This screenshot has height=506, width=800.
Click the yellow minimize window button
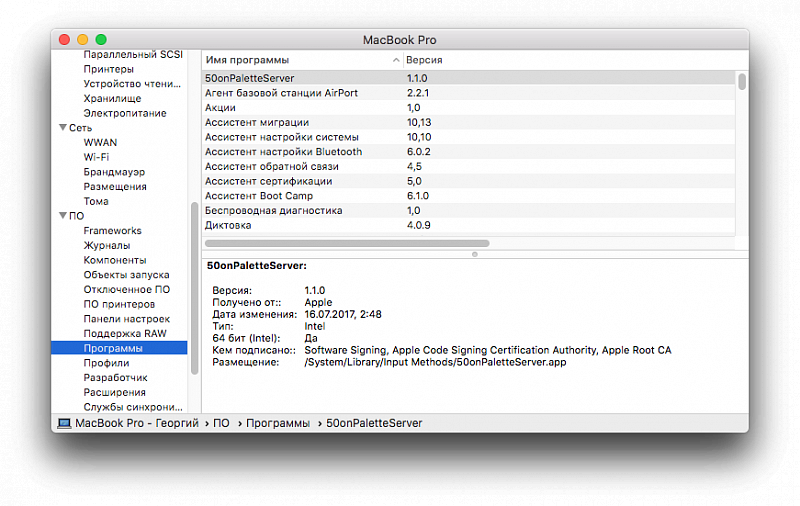82,39
